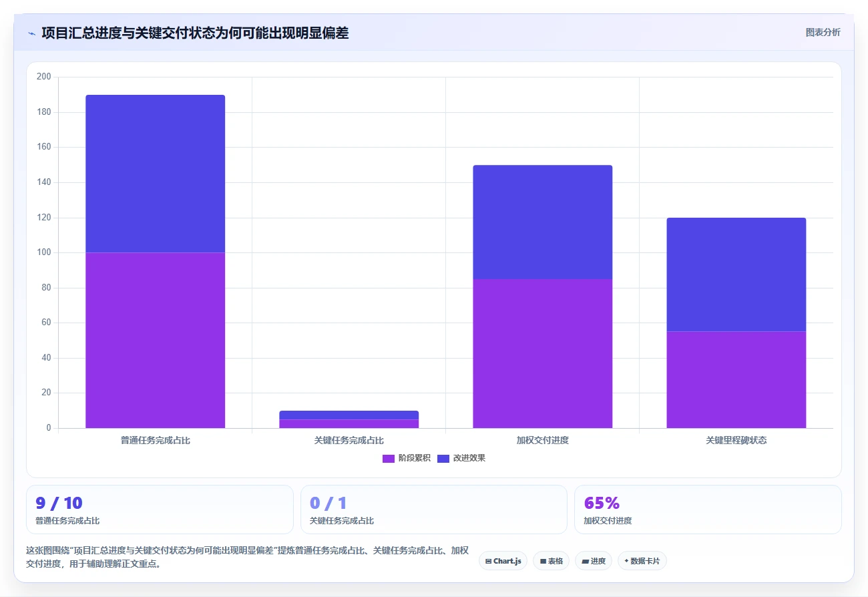Click the 数据卡片 tag
Image resolution: width=868 pixels, height=597 pixels.
coord(642,561)
